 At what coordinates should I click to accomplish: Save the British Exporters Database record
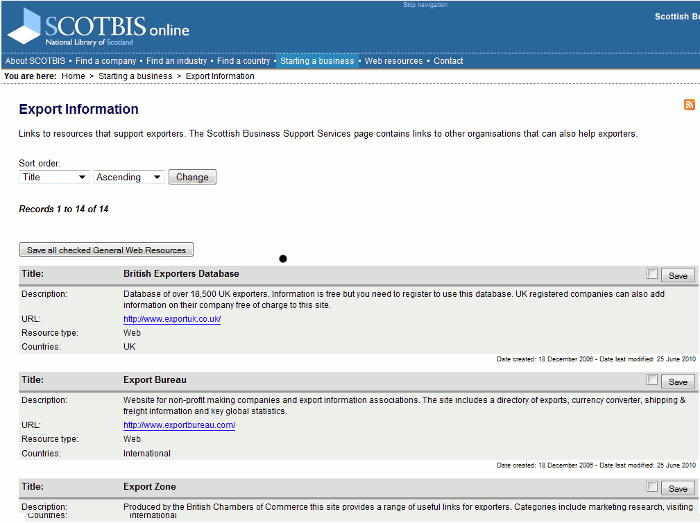pos(678,276)
